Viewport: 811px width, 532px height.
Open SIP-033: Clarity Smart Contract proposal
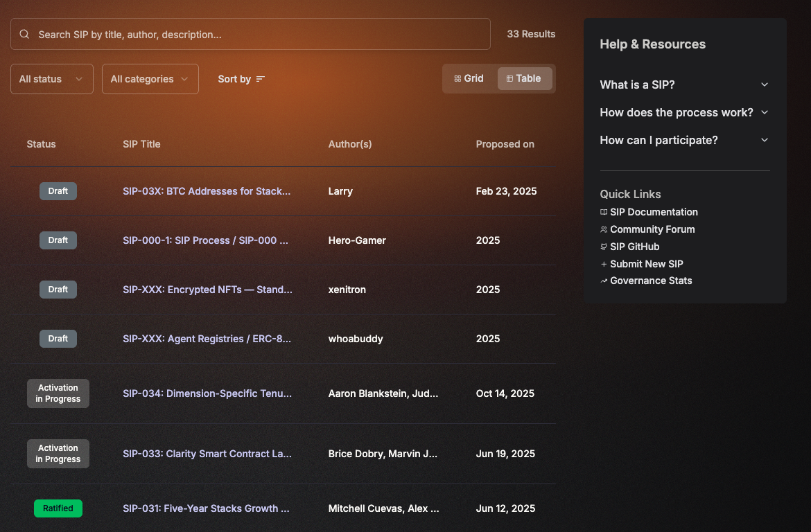(x=207, y=454)
